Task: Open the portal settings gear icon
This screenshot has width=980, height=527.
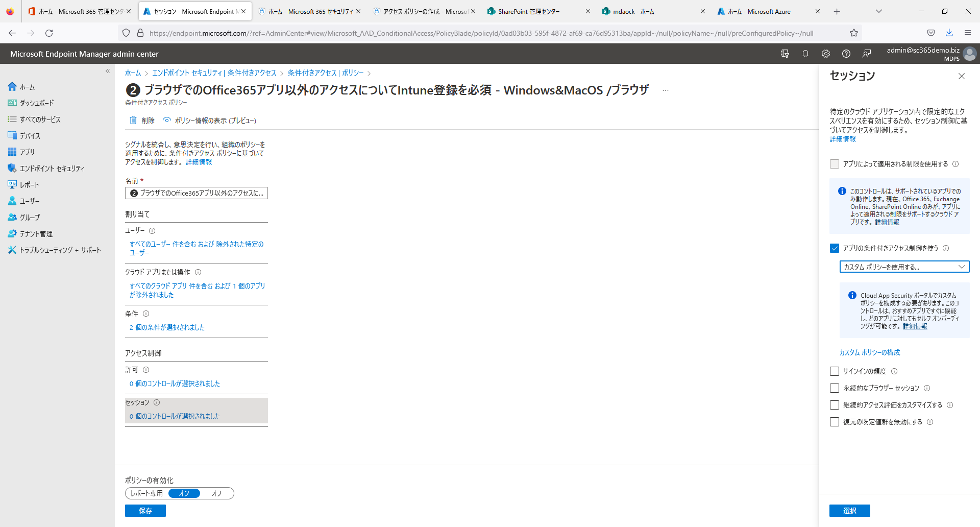Action: point(826,54)
